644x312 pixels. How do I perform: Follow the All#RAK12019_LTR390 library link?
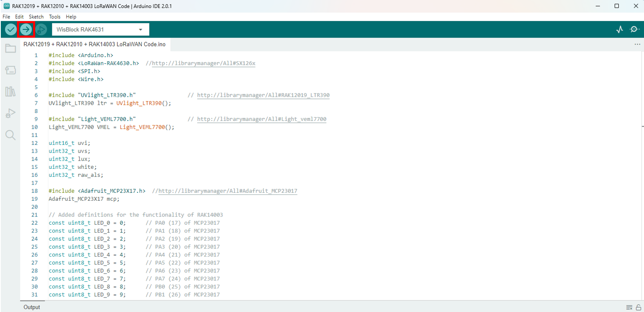point(263,95)
